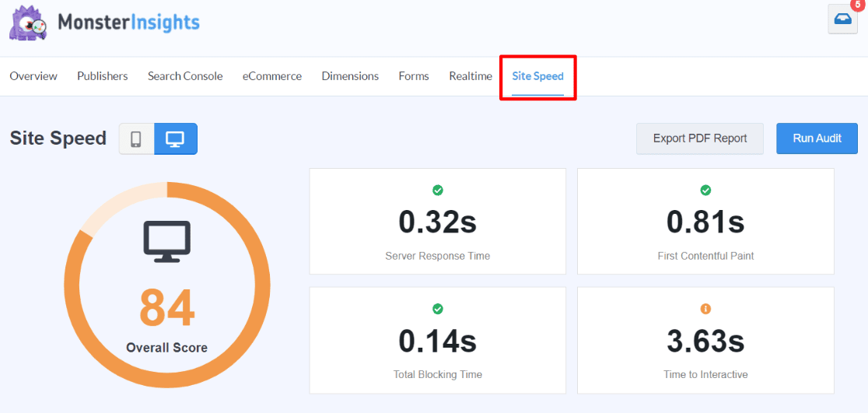
Task: Open the eCommerce tab
Action: point(271,76)
